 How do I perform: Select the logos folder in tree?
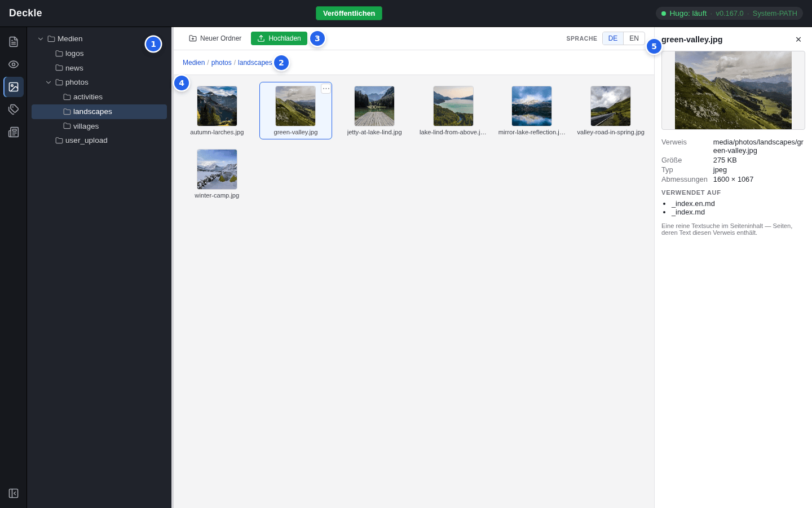pyautogui.click(x=99, y=54)
